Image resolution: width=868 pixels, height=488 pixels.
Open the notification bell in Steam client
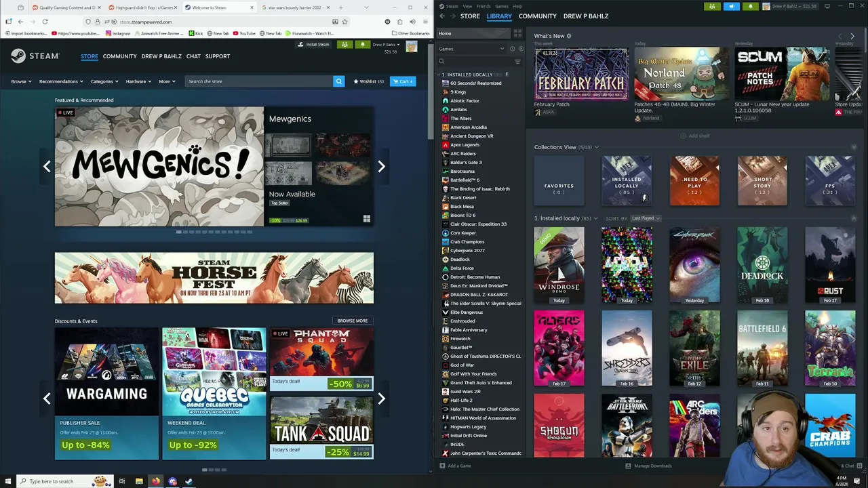(x=750, y=6)
